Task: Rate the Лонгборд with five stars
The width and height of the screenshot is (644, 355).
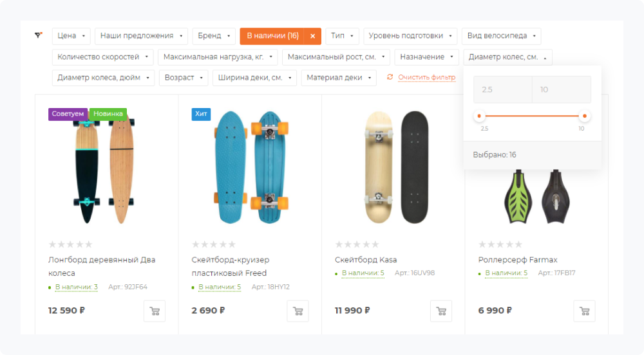Action: [x=89, y=244]
